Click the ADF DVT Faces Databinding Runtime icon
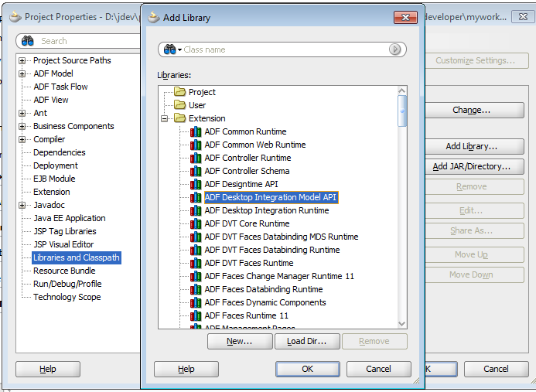Image resolution: width=536 pixels, height=392 pixels. 196,250
